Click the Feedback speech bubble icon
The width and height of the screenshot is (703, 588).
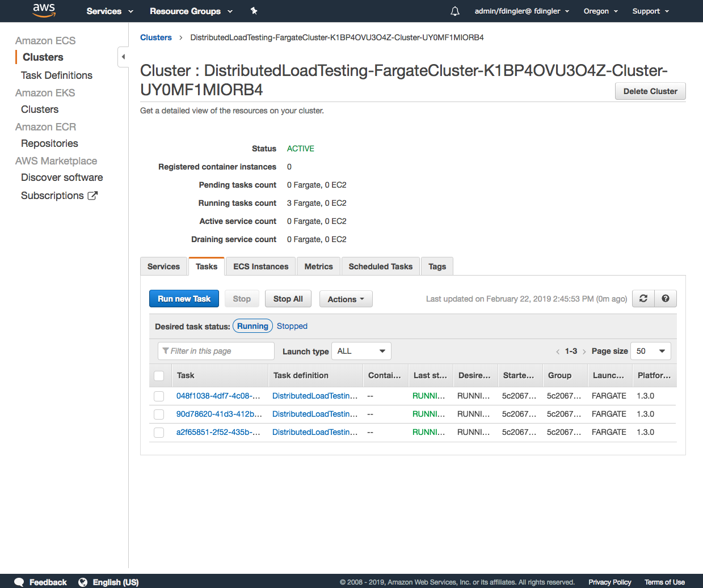point(19,582)
